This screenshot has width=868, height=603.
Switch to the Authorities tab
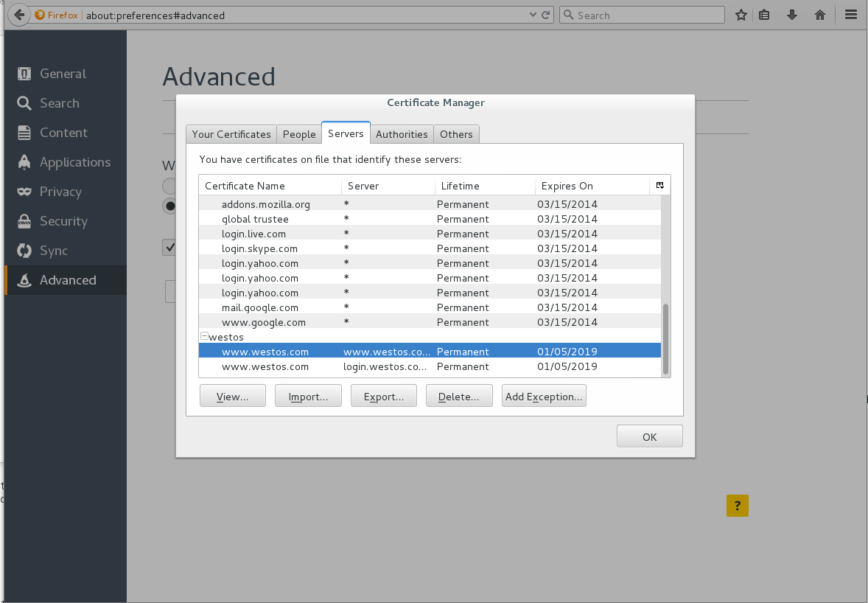click(x=402, y=134)
